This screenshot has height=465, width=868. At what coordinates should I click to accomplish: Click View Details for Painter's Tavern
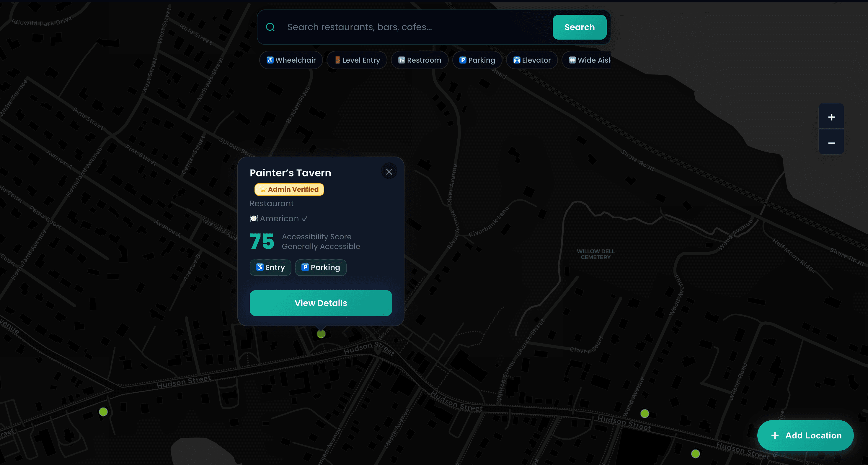pyautogui.click(x=320, y=303)
